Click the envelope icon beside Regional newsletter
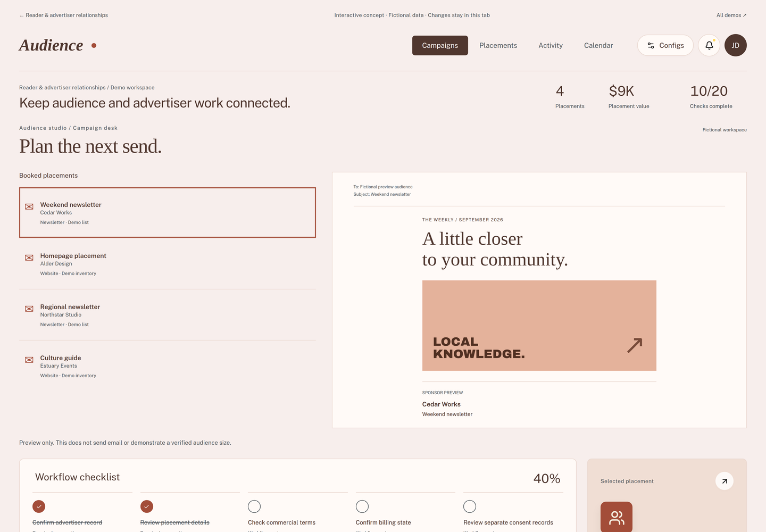766x532 pixels. [29, 309]
